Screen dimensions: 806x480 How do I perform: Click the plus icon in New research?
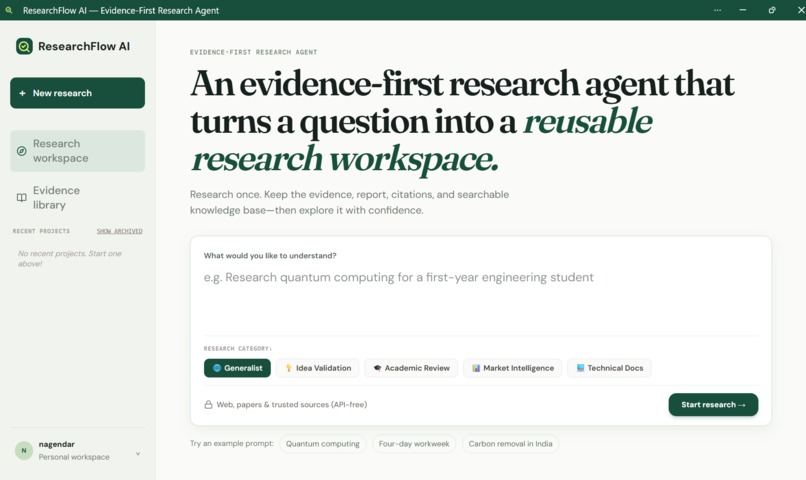(22, 93)
